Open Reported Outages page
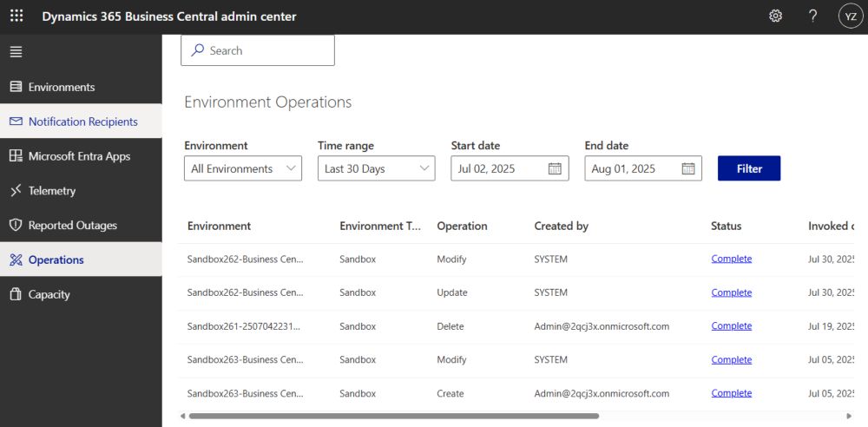This screenshot has height=427, width=868. (x=81, y=225)
